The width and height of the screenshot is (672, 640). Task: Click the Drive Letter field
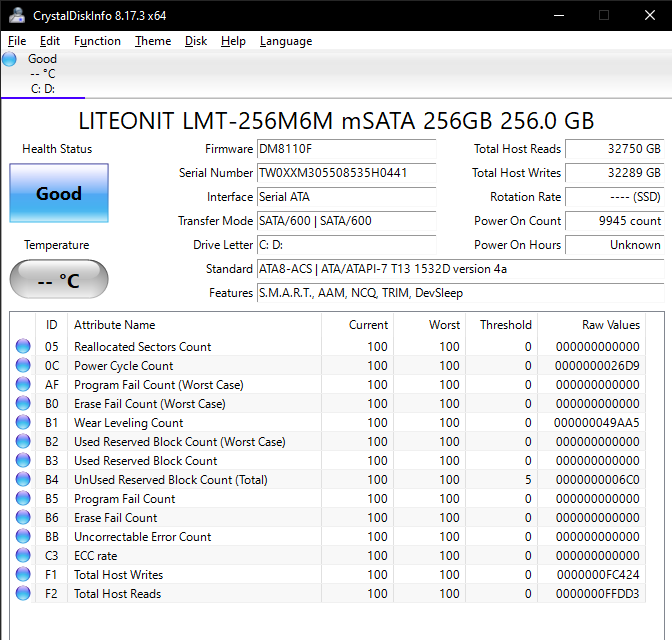click(x=346, y=245)
